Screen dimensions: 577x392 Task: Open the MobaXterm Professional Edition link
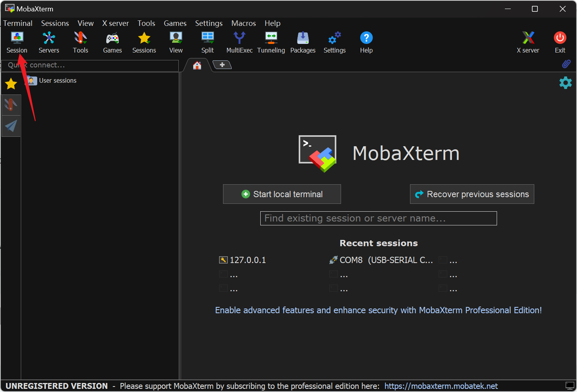point(378,310)
